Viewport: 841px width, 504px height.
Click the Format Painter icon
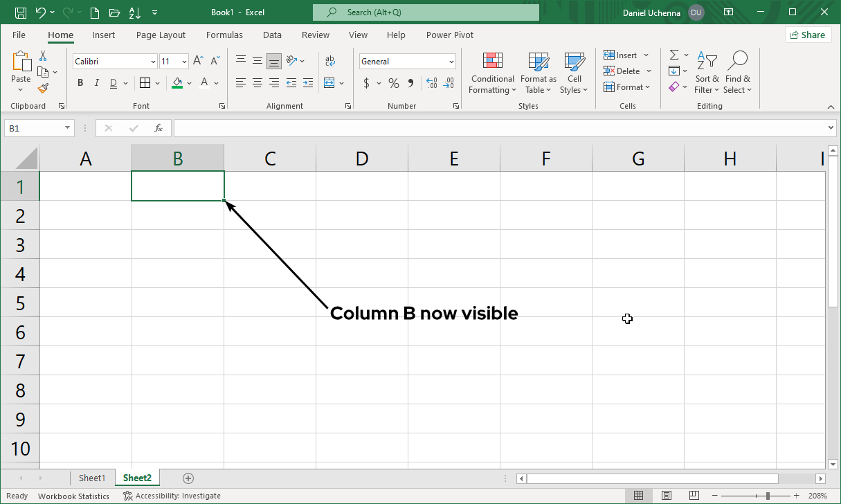pos(43,88)
